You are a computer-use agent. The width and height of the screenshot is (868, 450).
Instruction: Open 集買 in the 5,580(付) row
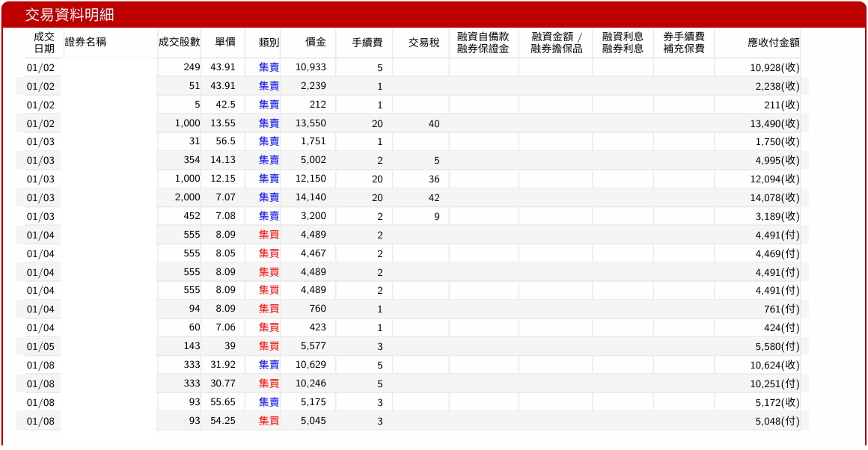(x=269, y=346)
